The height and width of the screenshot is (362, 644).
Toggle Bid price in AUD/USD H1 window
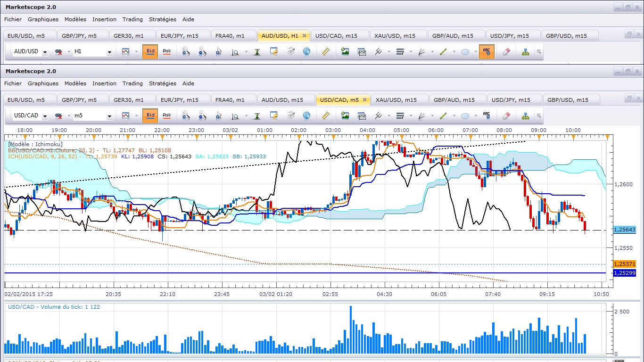point(150,51)
